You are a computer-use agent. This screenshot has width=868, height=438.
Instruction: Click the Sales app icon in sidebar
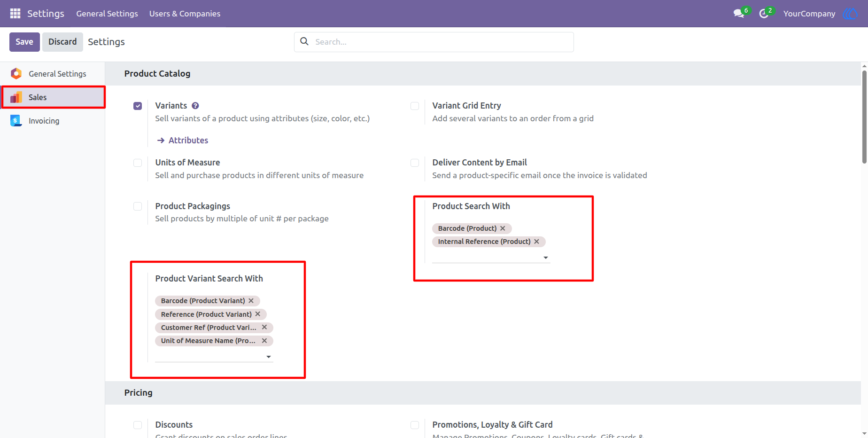[x=16, y=97]
